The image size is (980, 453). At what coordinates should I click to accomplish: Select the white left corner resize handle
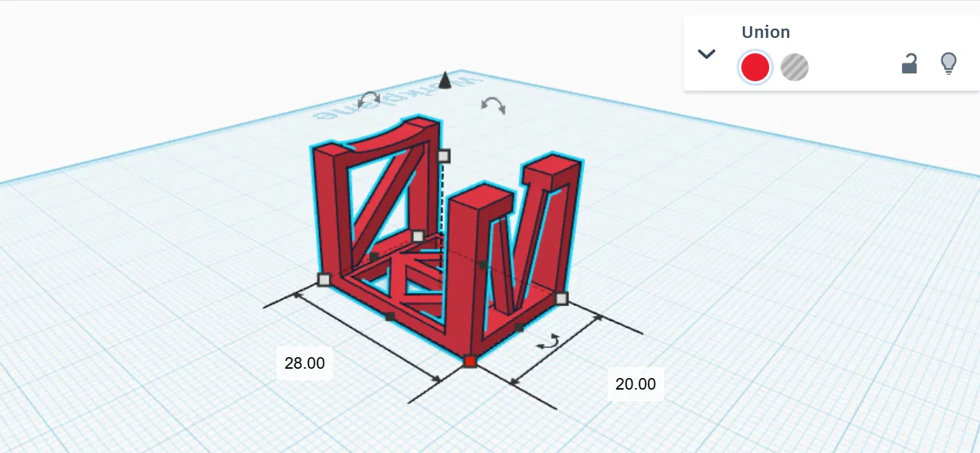tap(324, 279)
